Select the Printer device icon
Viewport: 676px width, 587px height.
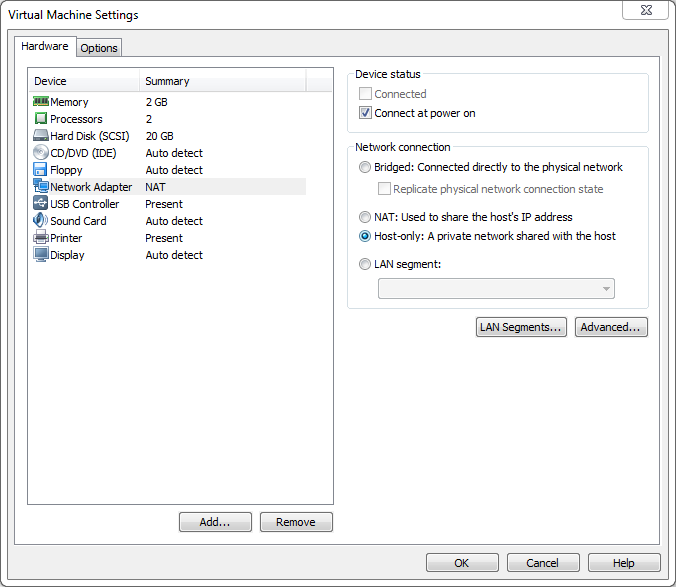pyautogui.click(x=41, y=238)
